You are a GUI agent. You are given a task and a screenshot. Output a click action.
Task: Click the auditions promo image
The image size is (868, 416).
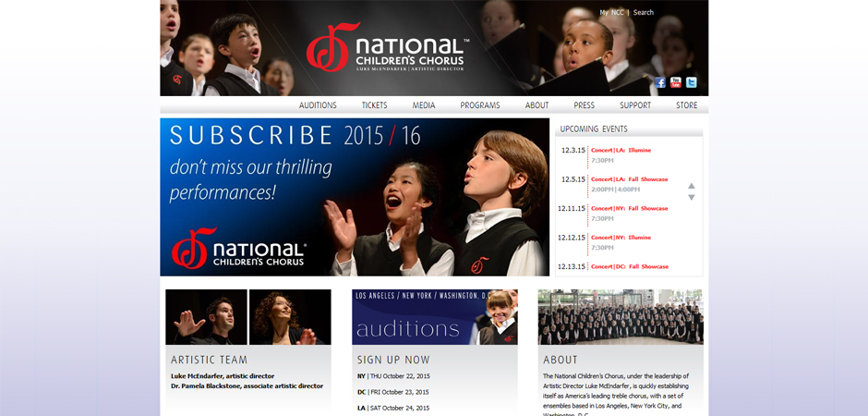tap(435, 317)
